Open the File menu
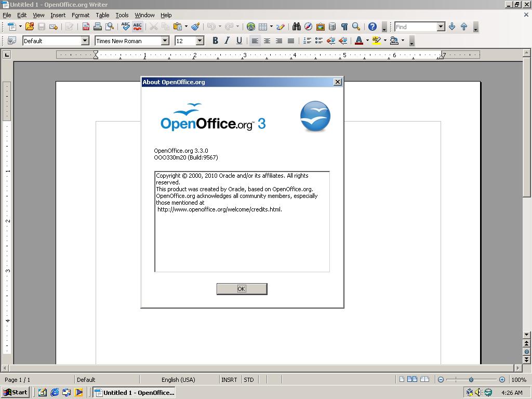The width and height of the screenshot is (532, 399). (x=7, y=15)
